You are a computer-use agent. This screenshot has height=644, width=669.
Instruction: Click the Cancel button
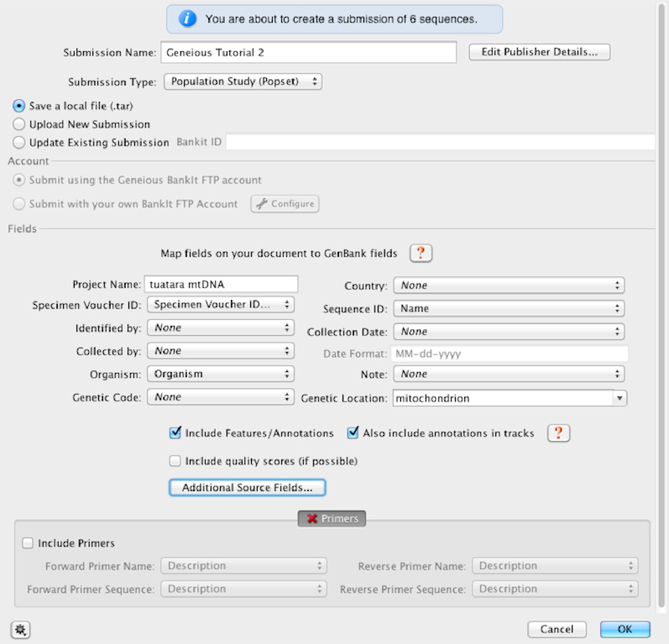coord(557,629)
